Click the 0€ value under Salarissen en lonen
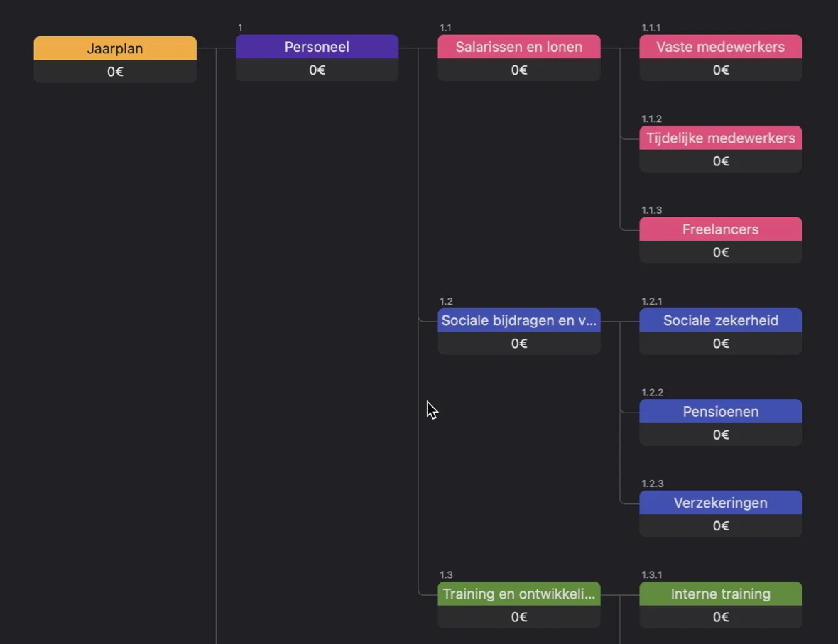The height and width of the screenshot is (644, 838). pyautogui.click(x=518, y=70)
